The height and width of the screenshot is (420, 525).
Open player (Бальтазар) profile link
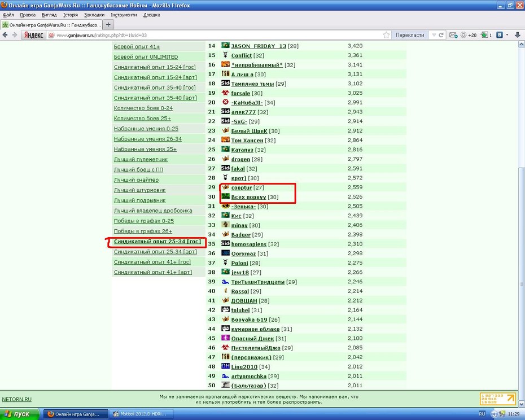click(248, 386)
